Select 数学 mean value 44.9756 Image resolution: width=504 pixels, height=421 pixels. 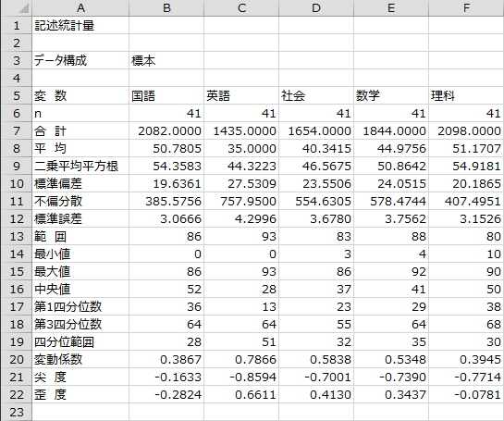391,148
